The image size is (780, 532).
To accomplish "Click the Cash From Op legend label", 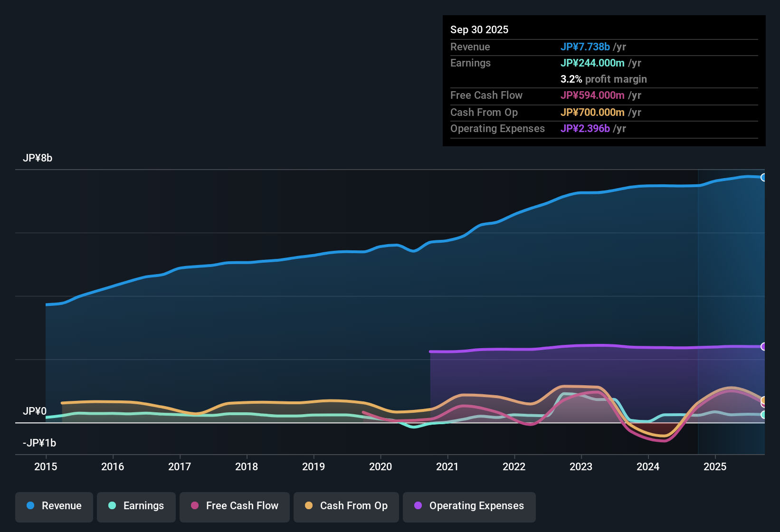I will [353, 506].
